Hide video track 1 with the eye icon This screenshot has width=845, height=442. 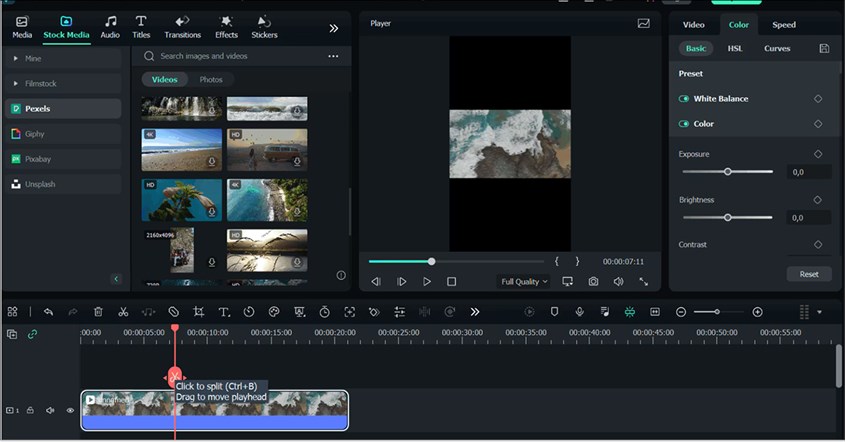click(x=70, y=410)
